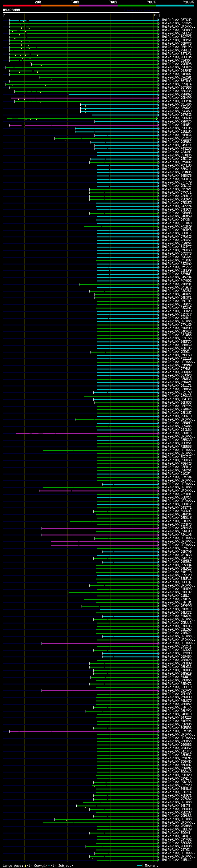197x868 pixels.
Task: Select hit label UniRef100_Q1HPQ1
Action: point(176,284)
